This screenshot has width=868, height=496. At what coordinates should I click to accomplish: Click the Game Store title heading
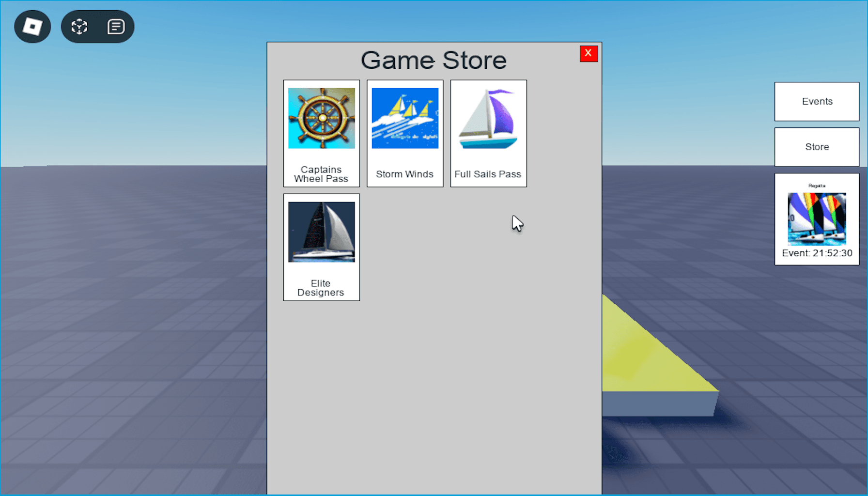click(x=434, y=61)
